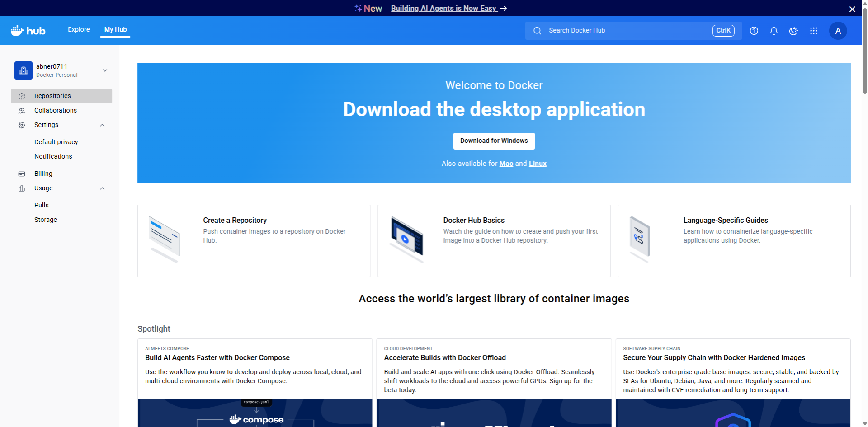Click the scrollbar down arrow
Screen dimensions: 868x427
(865, 423)
